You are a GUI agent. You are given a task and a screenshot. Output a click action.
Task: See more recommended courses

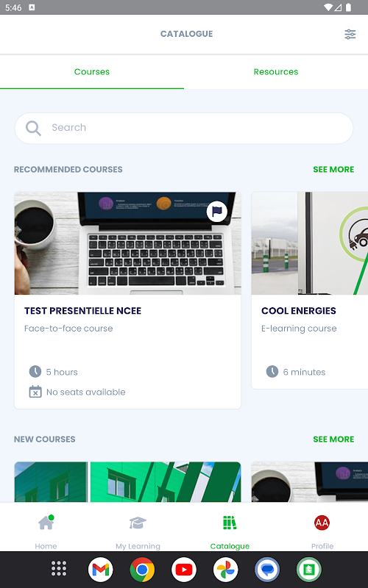pyautogui.click(x=333, y=170)
